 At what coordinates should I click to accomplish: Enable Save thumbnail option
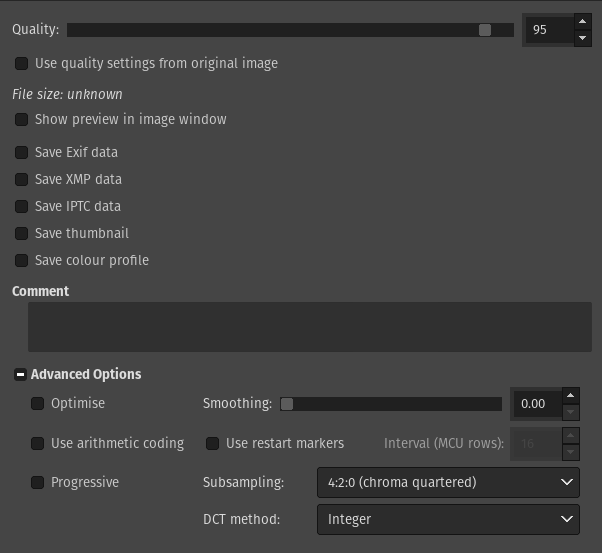pos(22,233)
